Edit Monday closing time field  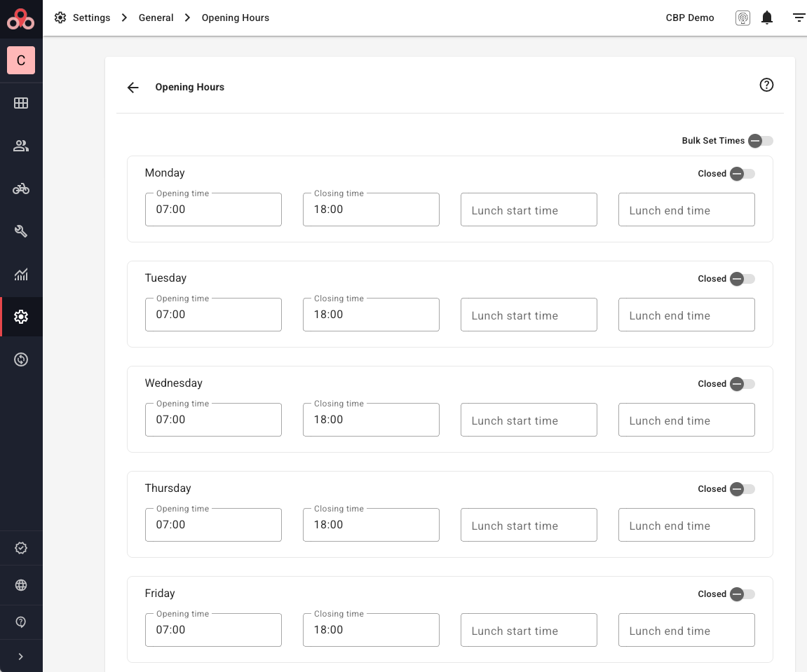point(371,210)
